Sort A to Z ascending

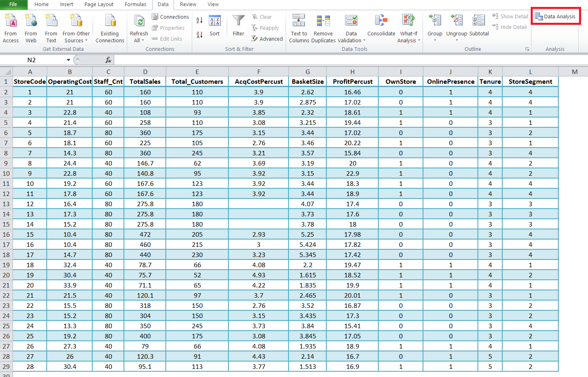[200, 20]
